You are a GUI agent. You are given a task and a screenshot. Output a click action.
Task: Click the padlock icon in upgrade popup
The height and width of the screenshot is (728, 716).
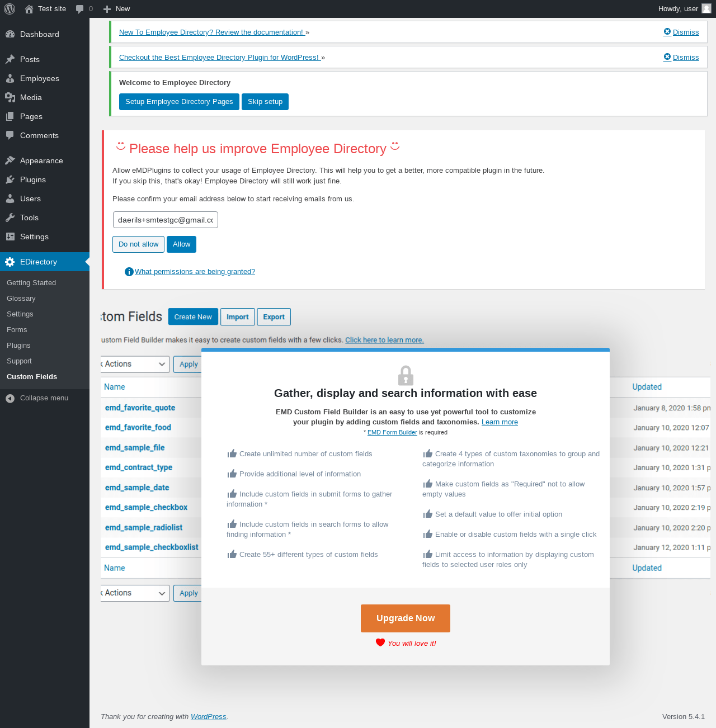coord(406,376)
